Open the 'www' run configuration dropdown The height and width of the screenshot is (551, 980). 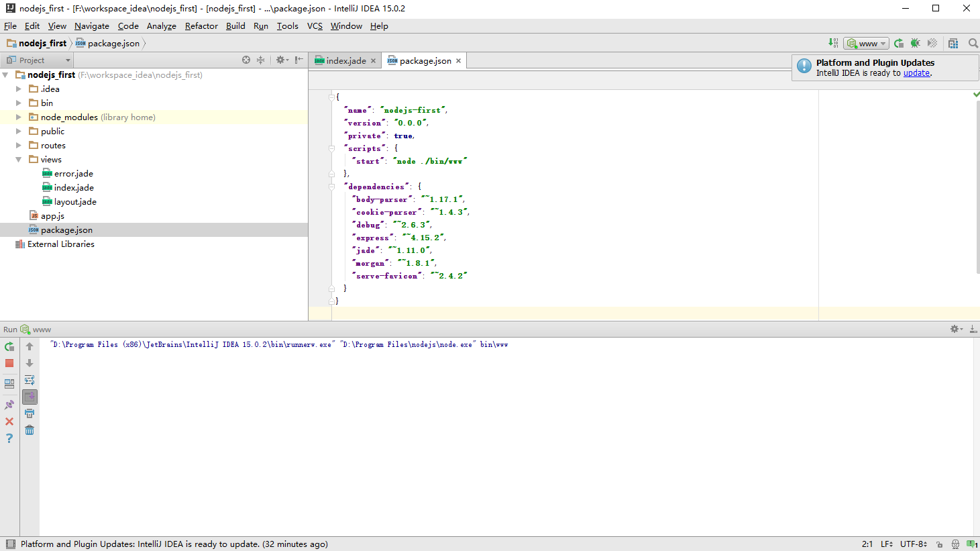tap(866, 43)
